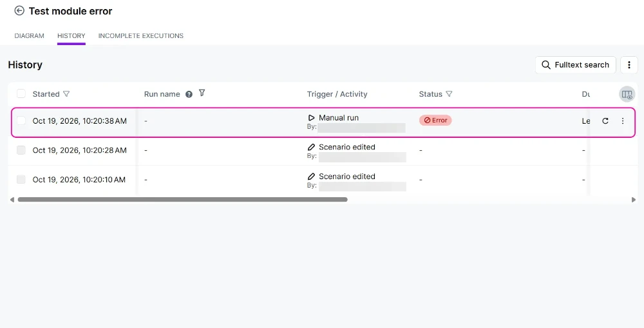Image resolution: width=644 pixels, height=328 pixels.
Task: Click the scroll-right arrow of the table
Action: coord(633,200)
